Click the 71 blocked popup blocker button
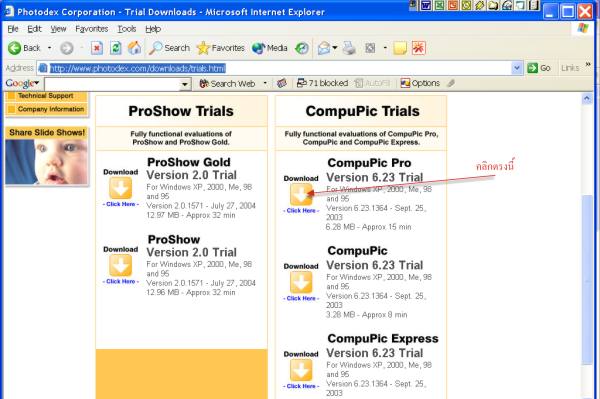The height and width of the screenshot is (399, 600). tap(323, 83)
